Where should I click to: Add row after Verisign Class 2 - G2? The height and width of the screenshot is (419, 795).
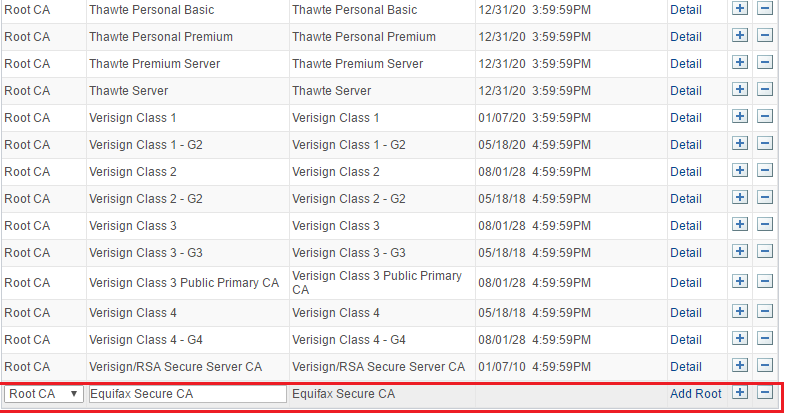pyautogui.click(x=740, y=198)
